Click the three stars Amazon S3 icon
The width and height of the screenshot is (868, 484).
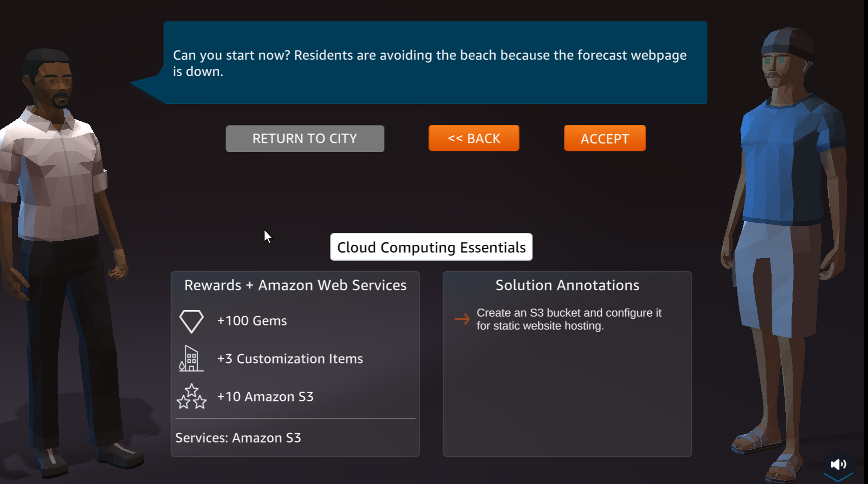pos(192,396)
